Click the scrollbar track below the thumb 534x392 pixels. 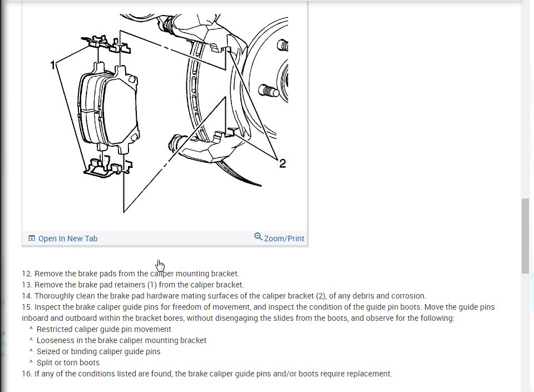pyautogui.click(x=525, y=332)
